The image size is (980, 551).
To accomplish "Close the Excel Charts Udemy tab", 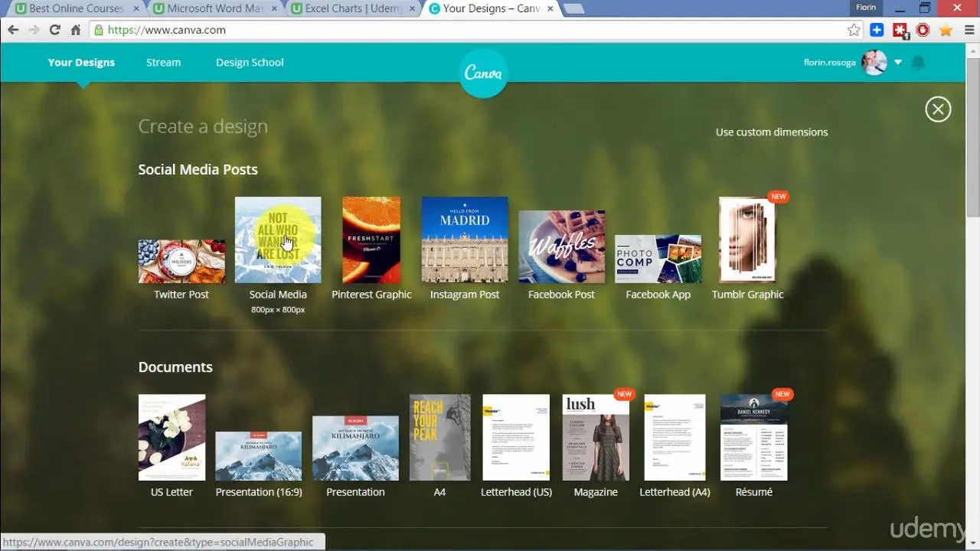I will 410,8.
